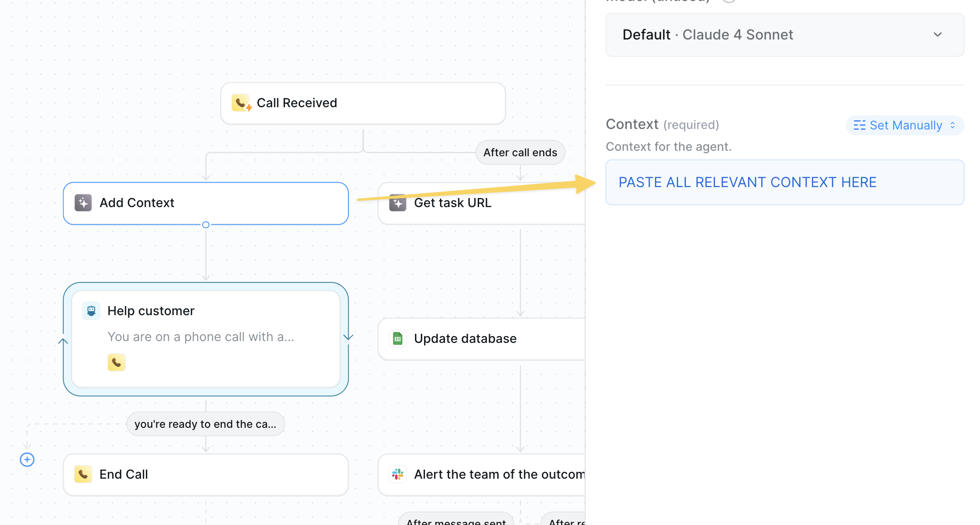Image resolution: width=980 pixels, height=525 pixels.
Task: Click the connector handle below Add Context node
Action: 206,225
